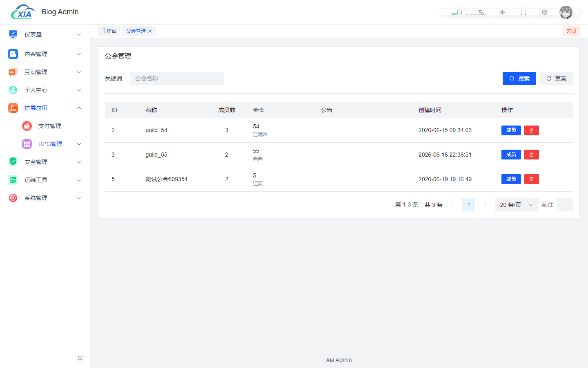Click the 系统管理 gear icon
The width and height of the screenshot is (588, 368).
coord(13,198)
